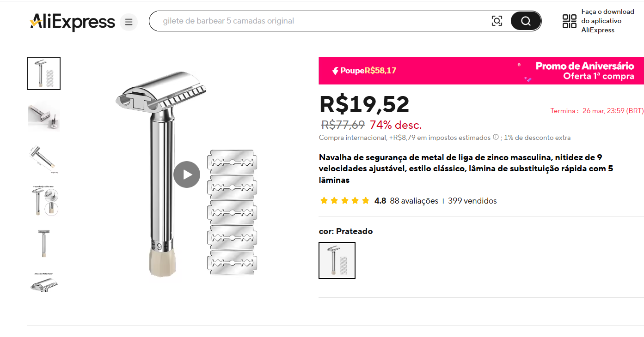Click the Faça o download do aplicativo text
The height and width of the screenshot is (337, 644).
pyautogui.click(x=607, y=21)
